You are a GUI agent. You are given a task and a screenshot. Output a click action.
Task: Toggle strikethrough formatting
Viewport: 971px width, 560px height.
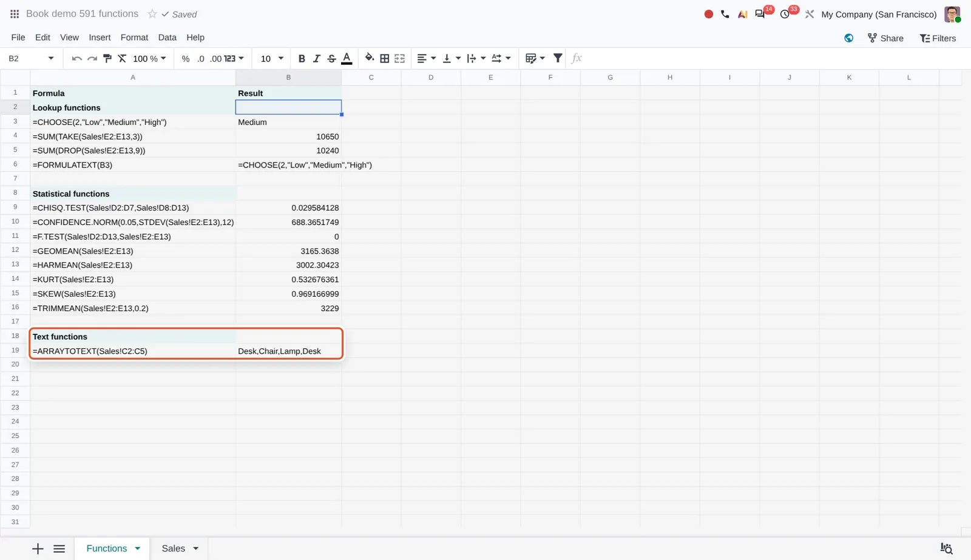coord(331,58)
